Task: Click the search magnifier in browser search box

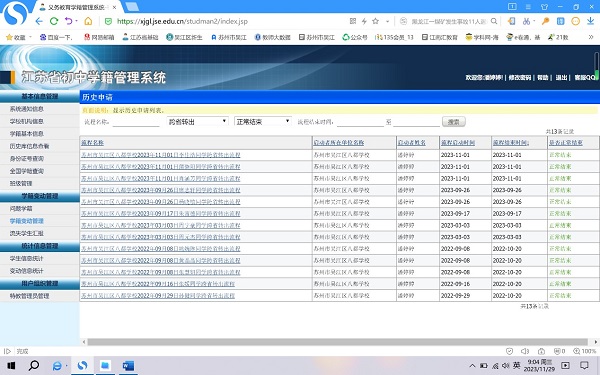Action: [x=494, y=21]
